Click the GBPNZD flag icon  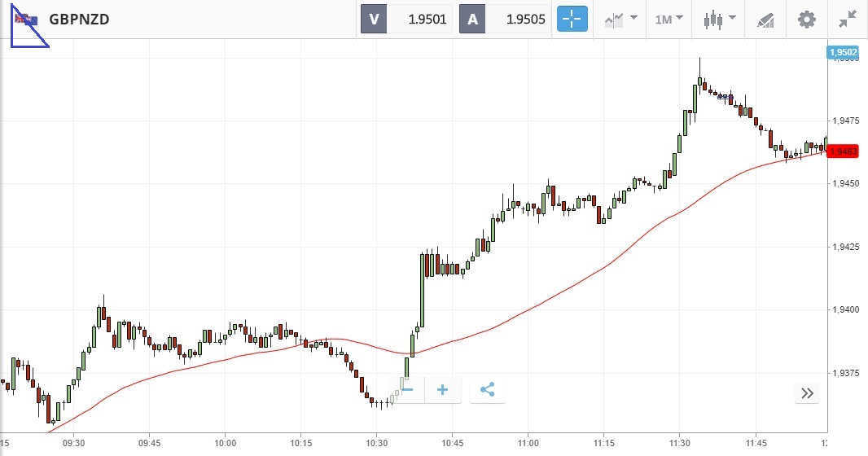click(x=26, y=19)
